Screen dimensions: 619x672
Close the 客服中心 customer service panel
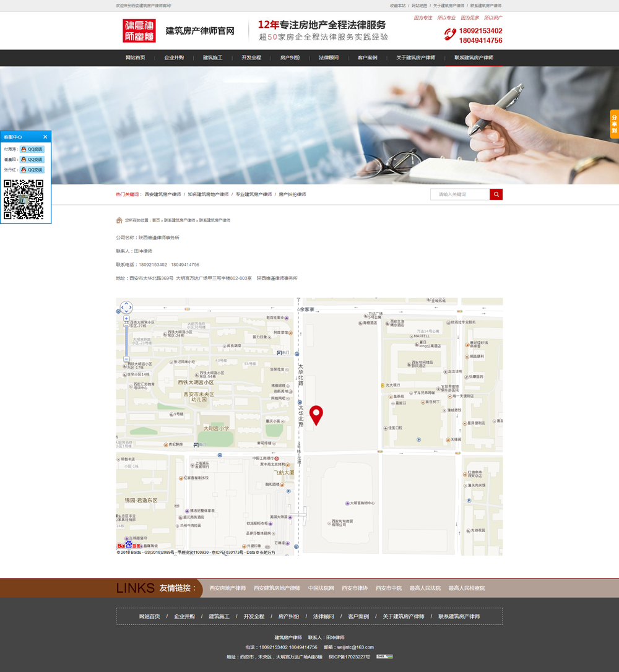coord(45,137)
